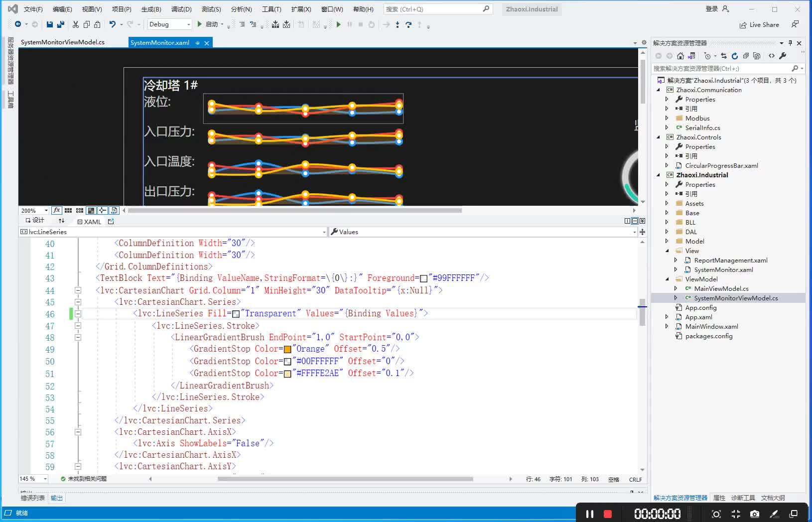
Task: Collapse the code fold at line 56
Action: (x=78, y=432)
